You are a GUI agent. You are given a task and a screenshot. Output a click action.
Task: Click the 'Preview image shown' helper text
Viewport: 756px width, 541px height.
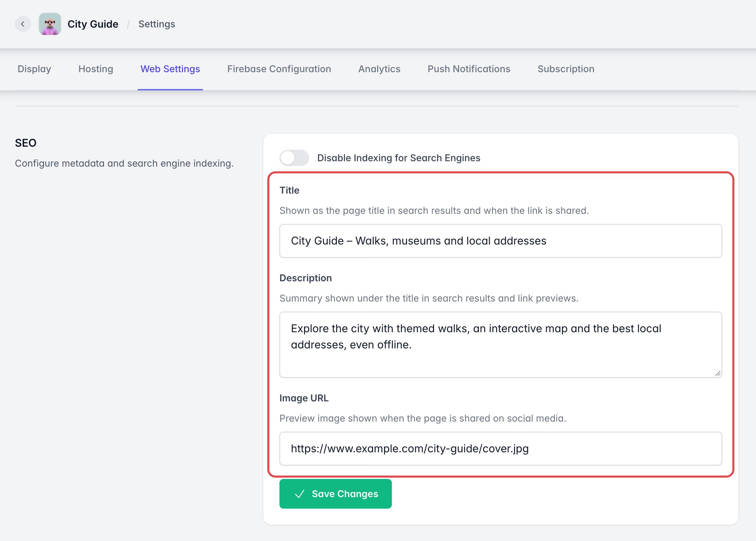(423, 418)
